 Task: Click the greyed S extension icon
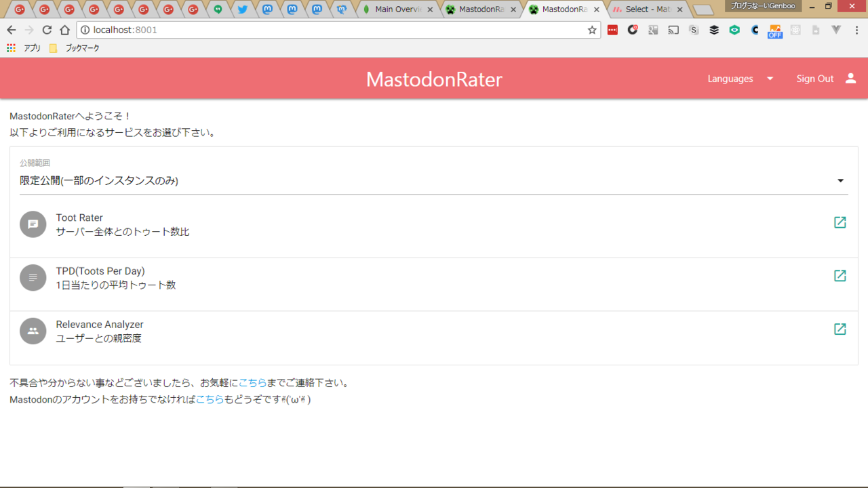pos(694,30)
